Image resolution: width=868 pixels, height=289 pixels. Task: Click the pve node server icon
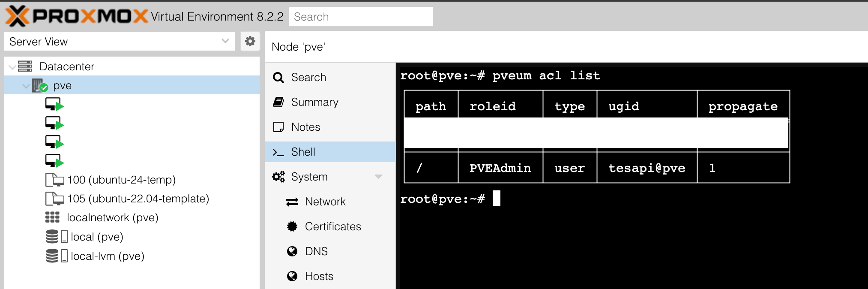[39, 85]
